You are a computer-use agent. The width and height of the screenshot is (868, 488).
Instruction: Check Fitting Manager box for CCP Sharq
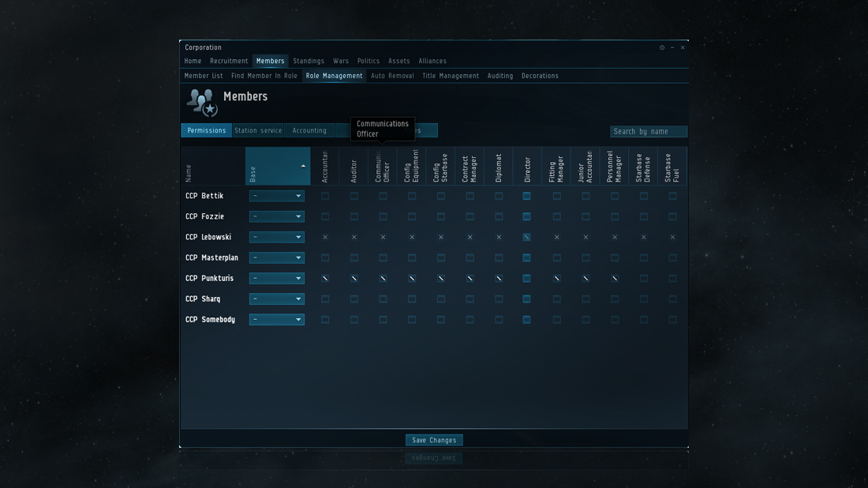[557, 299]
